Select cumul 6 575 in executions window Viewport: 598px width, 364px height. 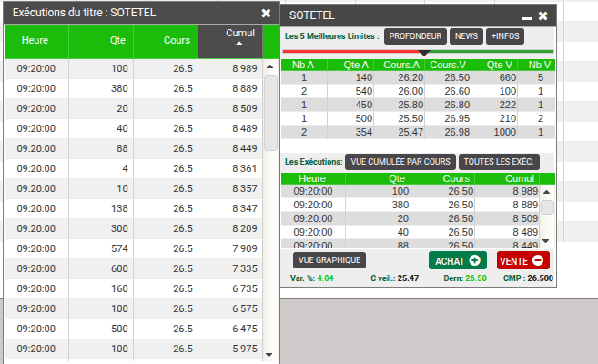(x=245, y=308)
